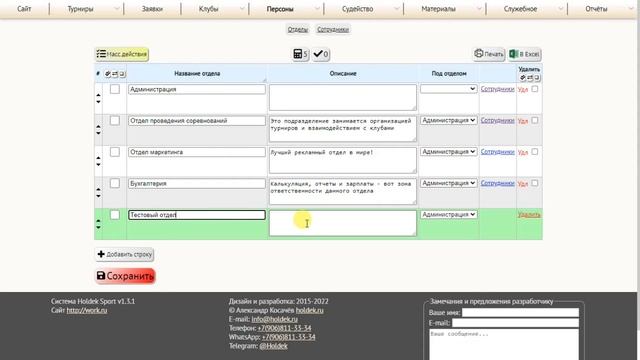The image size is (640, 360).
Task: Move the Администрация row up with the arrow
Action: tap(98, 96)
